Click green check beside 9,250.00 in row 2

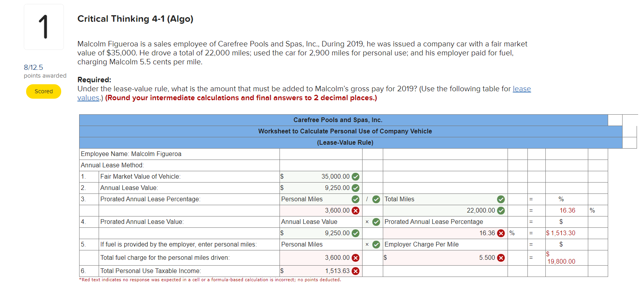(356, 188)
